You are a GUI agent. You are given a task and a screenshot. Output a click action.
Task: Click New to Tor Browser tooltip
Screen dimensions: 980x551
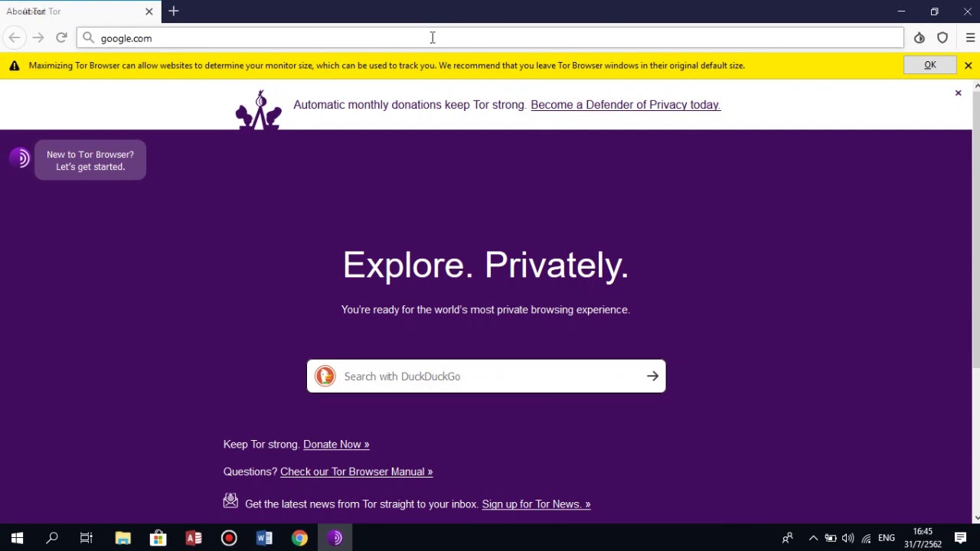pyautogui.click(x=90, y=161)
